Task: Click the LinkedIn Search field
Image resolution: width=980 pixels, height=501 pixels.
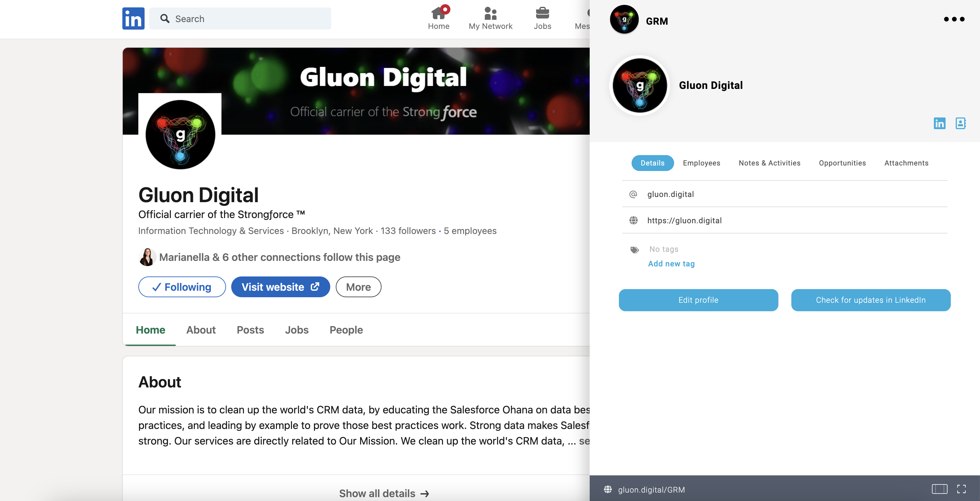Action: point(240,18)
